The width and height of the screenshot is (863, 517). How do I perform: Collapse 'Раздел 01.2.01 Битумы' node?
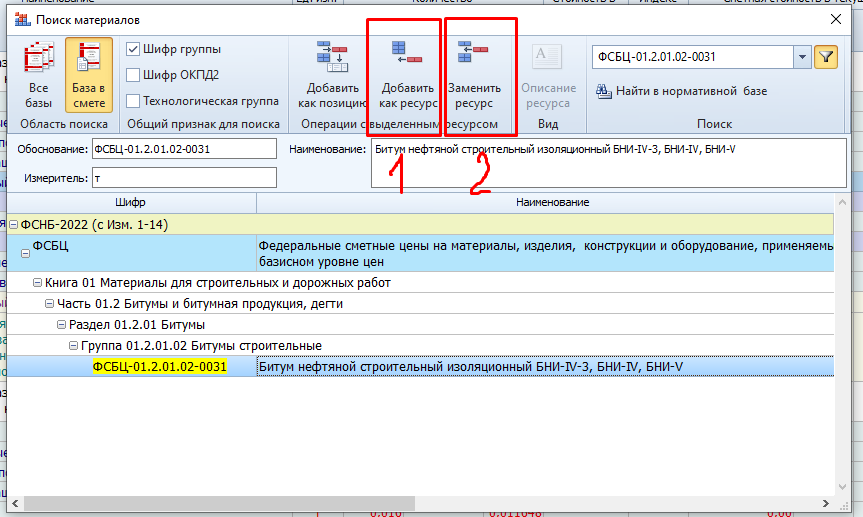(61, 325)
